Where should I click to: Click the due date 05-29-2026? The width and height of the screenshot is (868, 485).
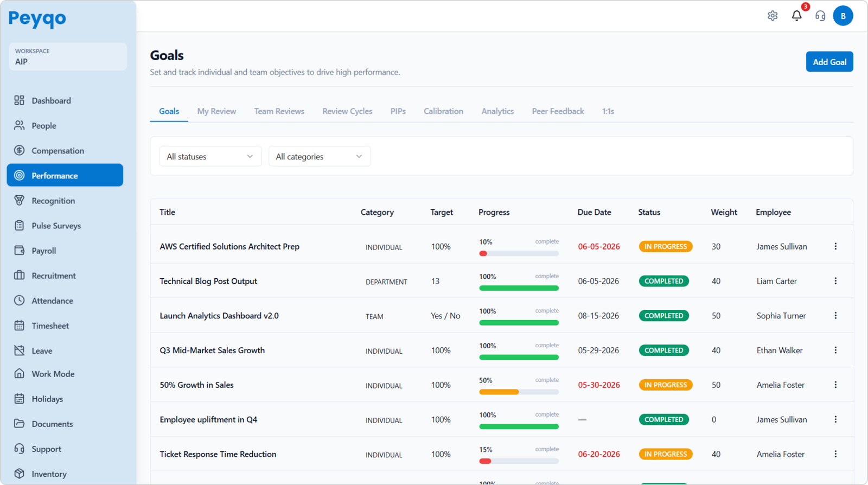(598, 350)
